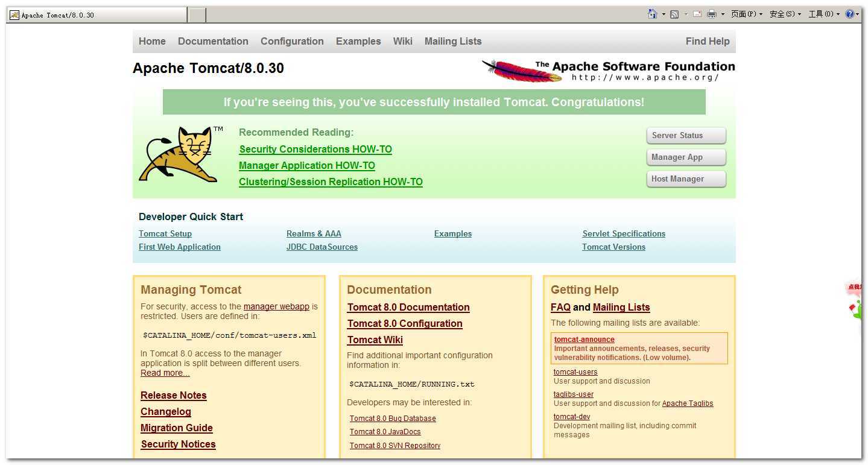Open Tomcat Versions link
Viewport: 868px width, 465px height.
tap(613, 247)
